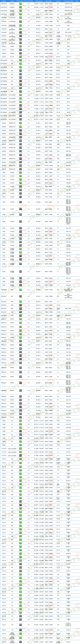
Task: Select the A 28 NER engine code cell
Action: click(x=68, y=427)
